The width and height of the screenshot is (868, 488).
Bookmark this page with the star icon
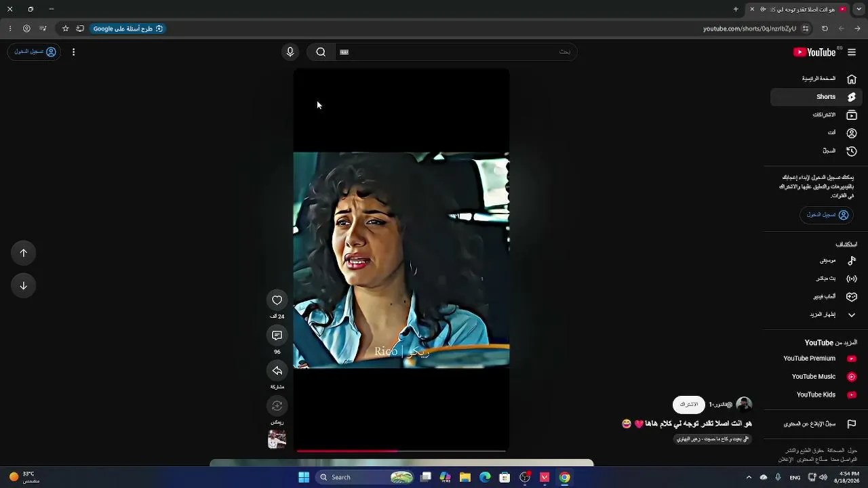66,28
